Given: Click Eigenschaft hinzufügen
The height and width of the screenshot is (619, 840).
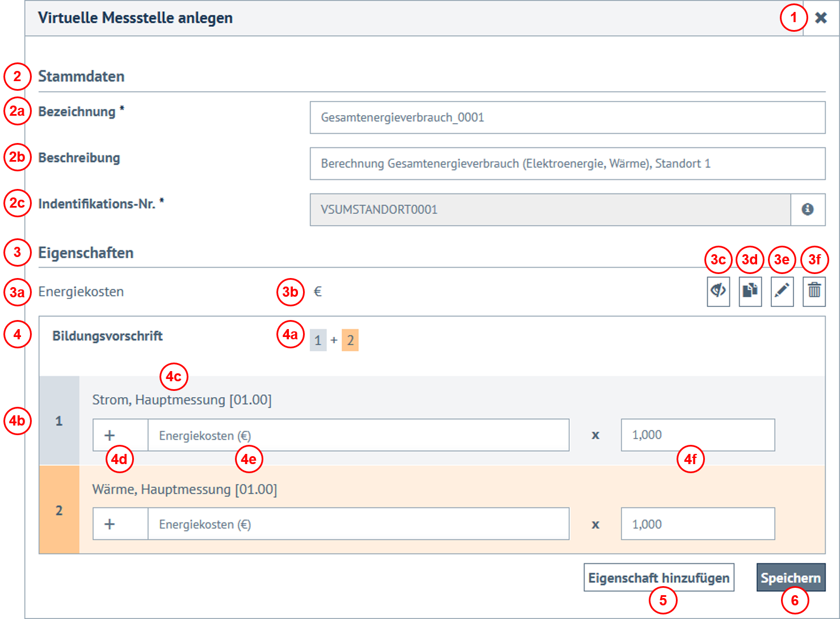Looking at the screenshot, I should [658, 577].
